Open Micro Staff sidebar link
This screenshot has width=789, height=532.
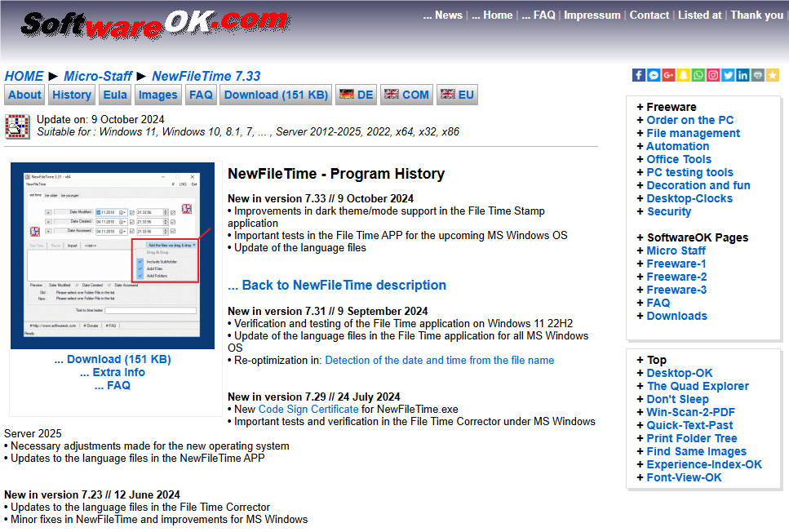[x=676, y=250]
